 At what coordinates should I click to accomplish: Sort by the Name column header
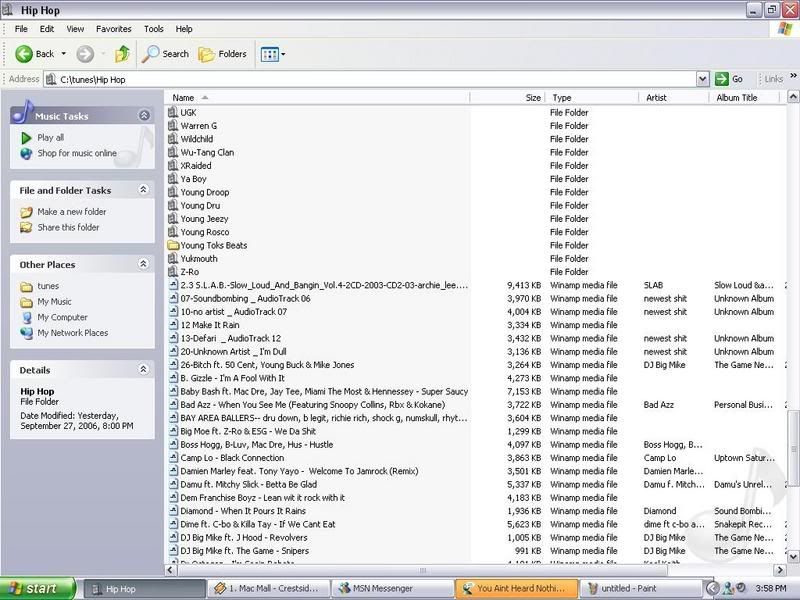[317, 97]
